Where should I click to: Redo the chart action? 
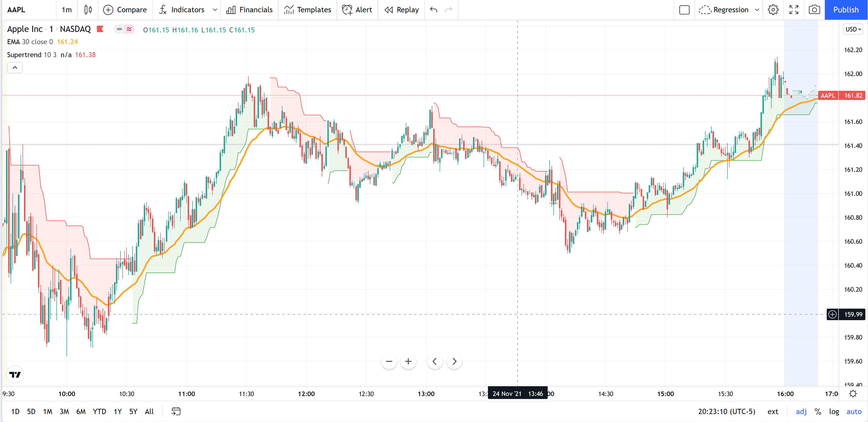(449, 10)
